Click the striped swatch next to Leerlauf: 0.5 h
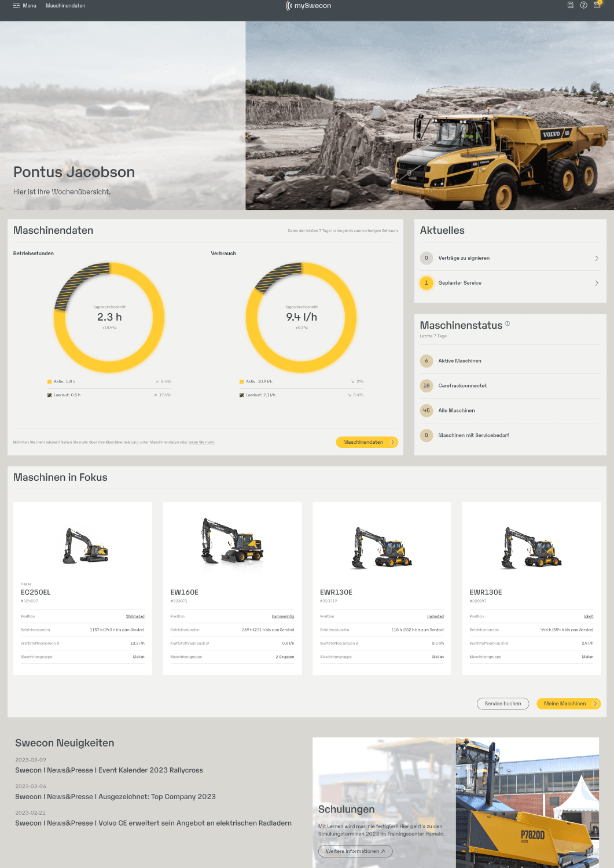 tap(49, 395)
